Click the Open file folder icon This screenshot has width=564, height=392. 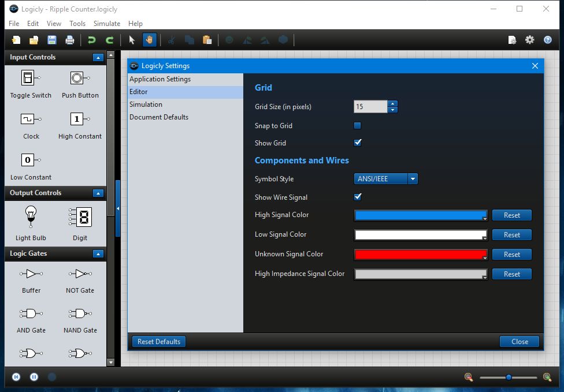coord(34,40)
